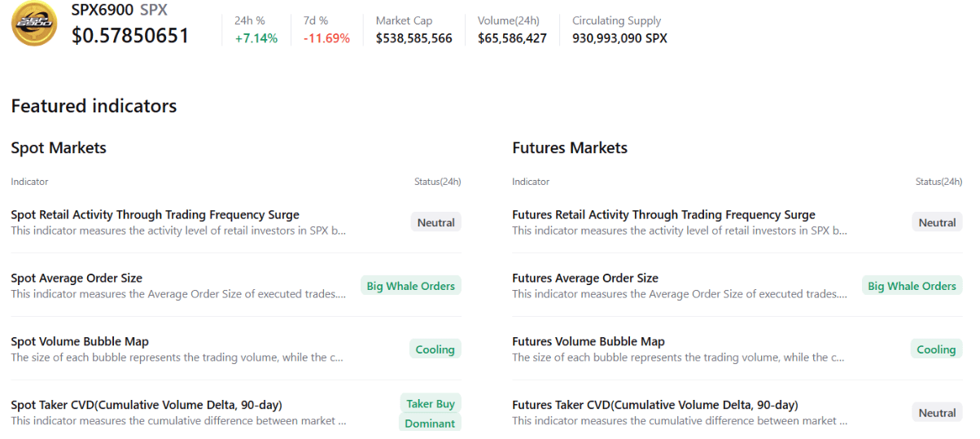This screenshot has width=980, height=439.
Task: Click the Spot Cooling status badge
Action: (x=435, y=349)
